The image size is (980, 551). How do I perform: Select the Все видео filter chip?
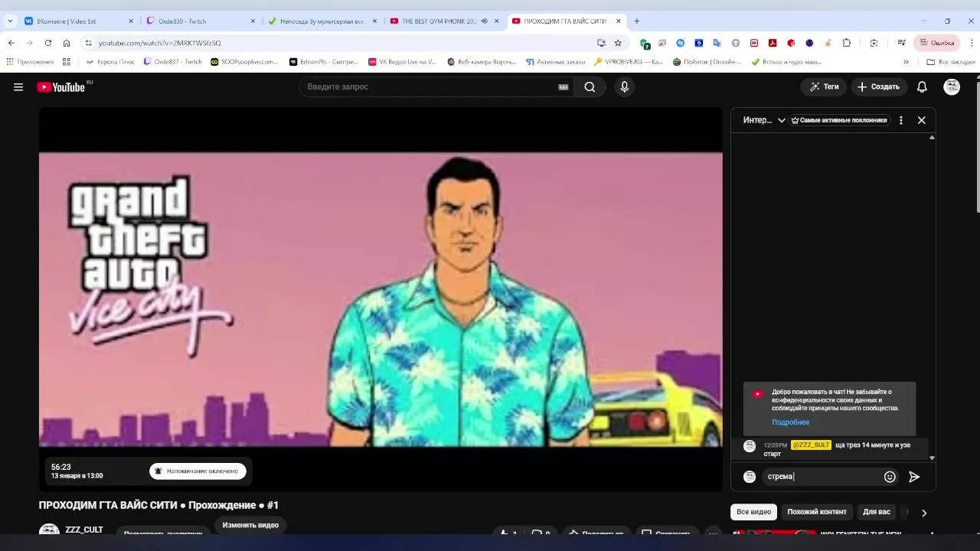click(753, 512)
